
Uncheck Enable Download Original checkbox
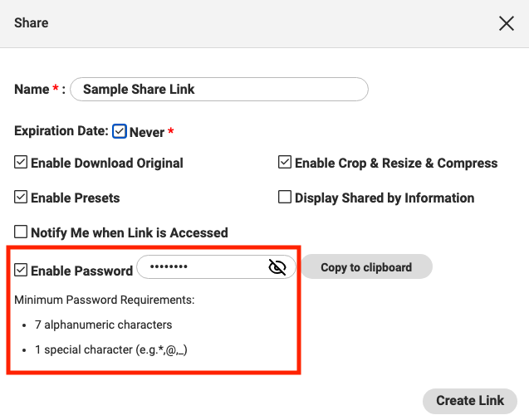click(x=21, y=162)
